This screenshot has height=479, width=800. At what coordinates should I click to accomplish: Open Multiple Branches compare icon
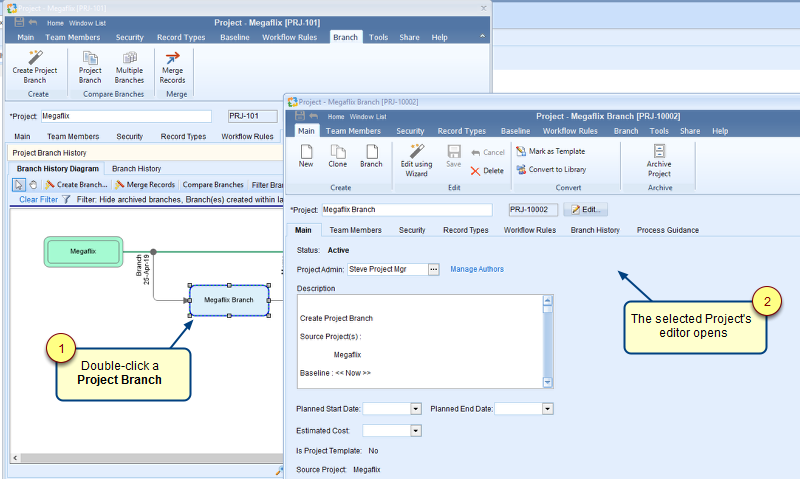pyautogui.click(x=130, y=58)
